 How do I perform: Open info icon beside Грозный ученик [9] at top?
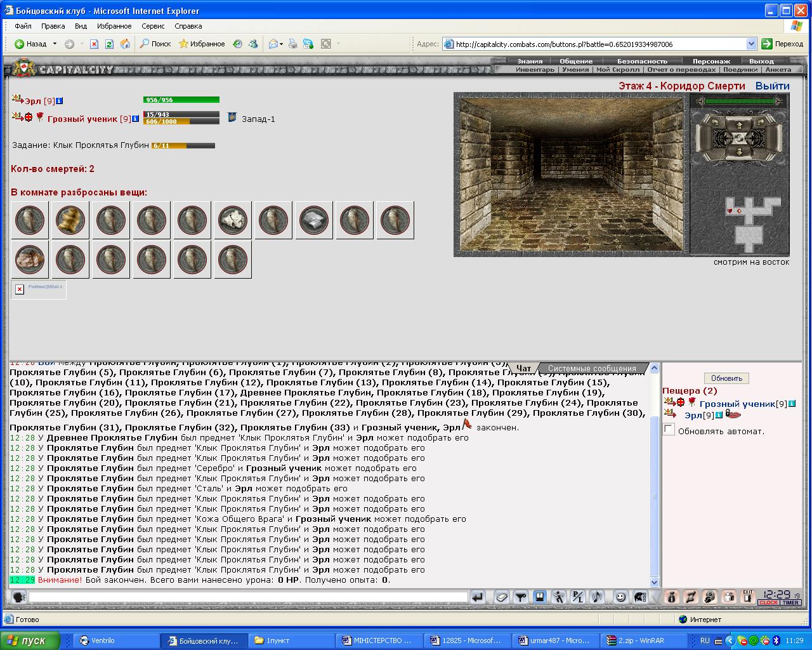pyautogui.click(x=135, y=118)
